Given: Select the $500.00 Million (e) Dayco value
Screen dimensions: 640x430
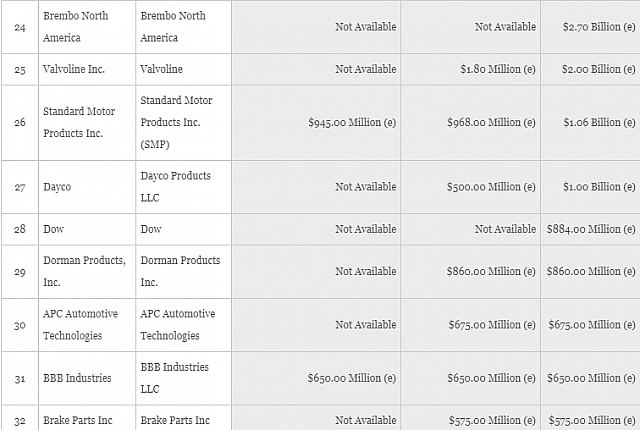Looking at the screenshot, I should click(x=491, y=186).
